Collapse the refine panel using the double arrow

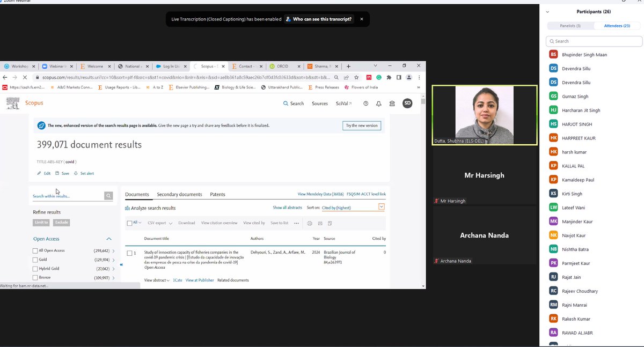pyautogui.click(x=121, y=264)
